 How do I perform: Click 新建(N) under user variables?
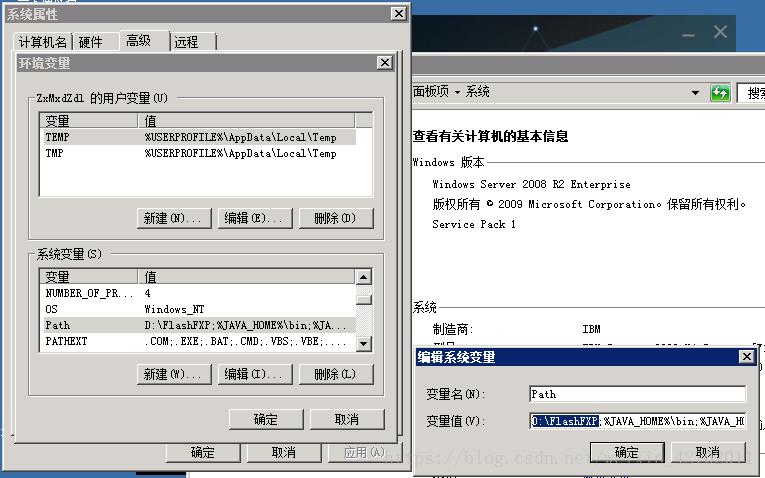(x=173, y=218)
